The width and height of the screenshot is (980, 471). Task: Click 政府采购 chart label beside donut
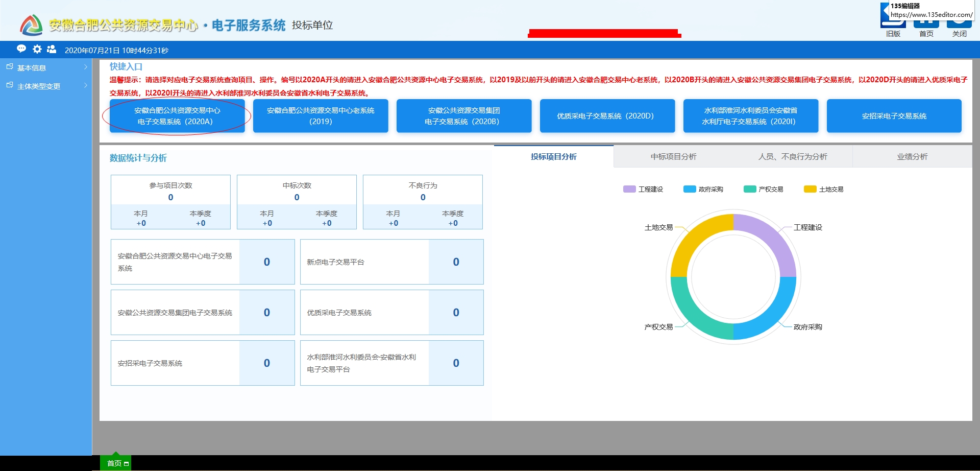(808, 327)
